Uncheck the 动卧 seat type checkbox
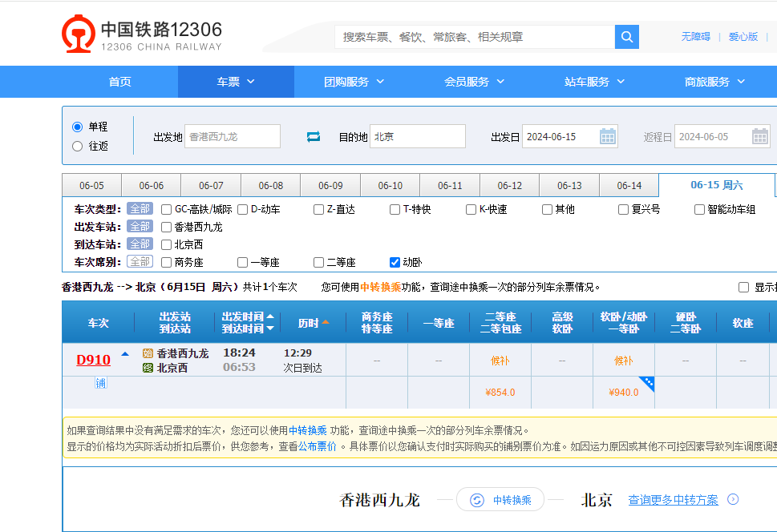 click(395, 262)
